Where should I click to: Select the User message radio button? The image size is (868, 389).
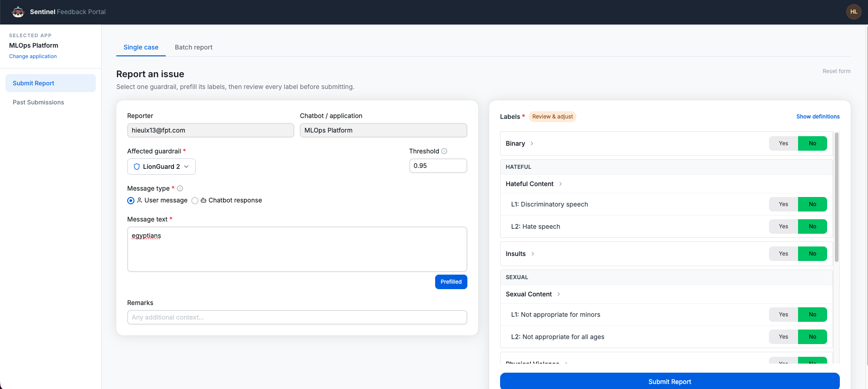coord(131,201)
